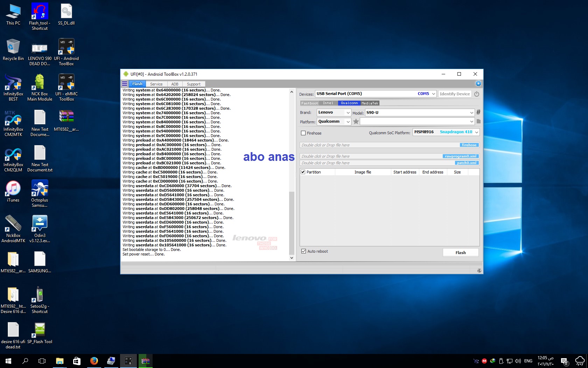Open the Windows Start menu
This screenshot has height=368, width=588.
(x=8, y=361)
